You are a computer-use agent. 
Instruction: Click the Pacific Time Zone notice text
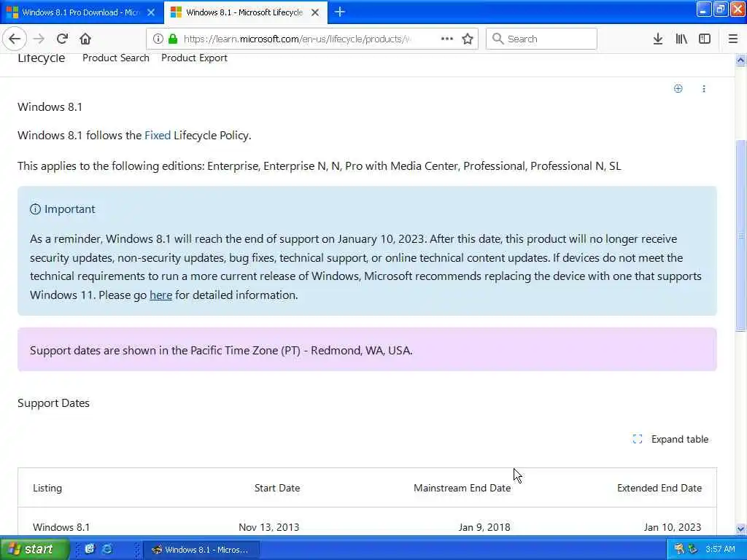(x=221, y=351)
